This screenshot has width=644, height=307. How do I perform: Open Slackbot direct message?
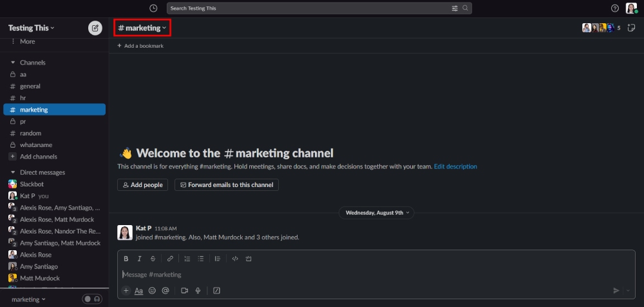coord(54,184)
